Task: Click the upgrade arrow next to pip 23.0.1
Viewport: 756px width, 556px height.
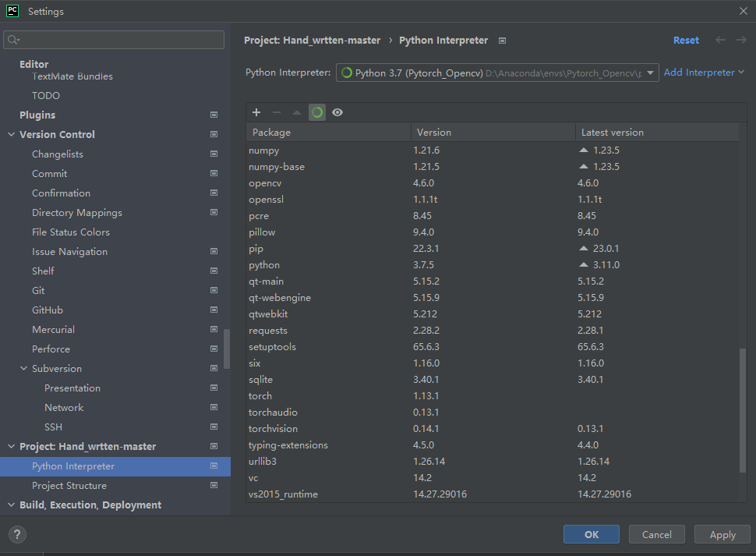Action: pyautogui.click(x=584, y=248)
